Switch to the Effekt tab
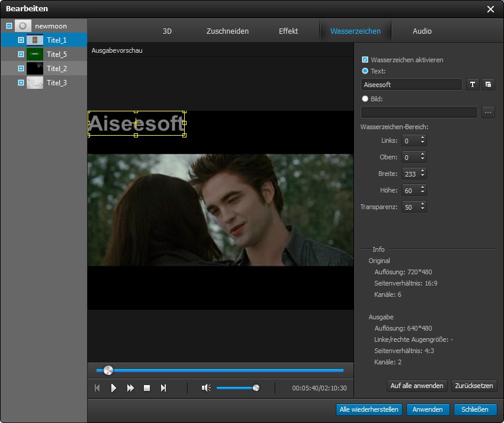Viewport: 504px width, 423px height. pos(288,31)
